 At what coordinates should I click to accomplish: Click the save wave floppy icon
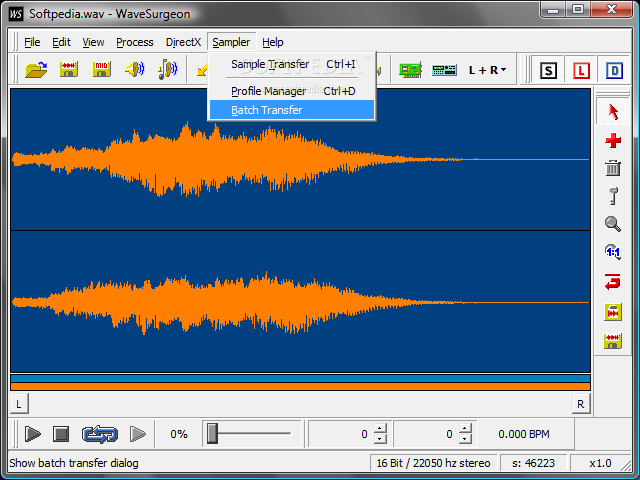coord(69,69)
